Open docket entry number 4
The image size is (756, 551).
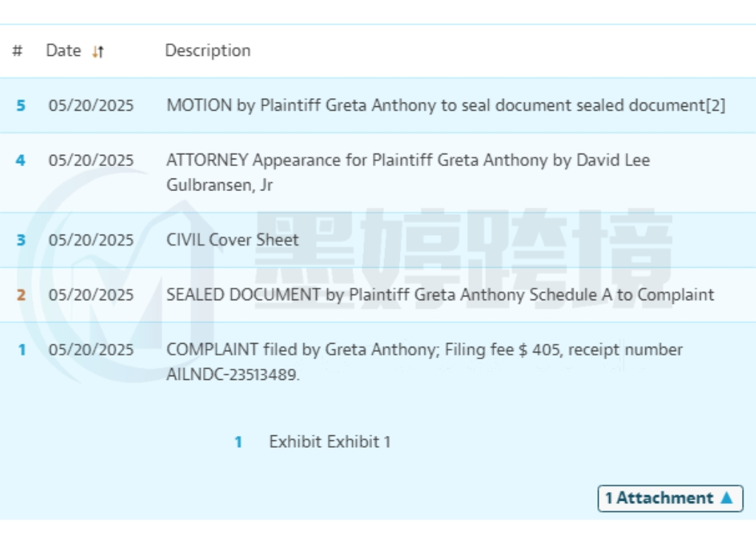tap(21, 160)
